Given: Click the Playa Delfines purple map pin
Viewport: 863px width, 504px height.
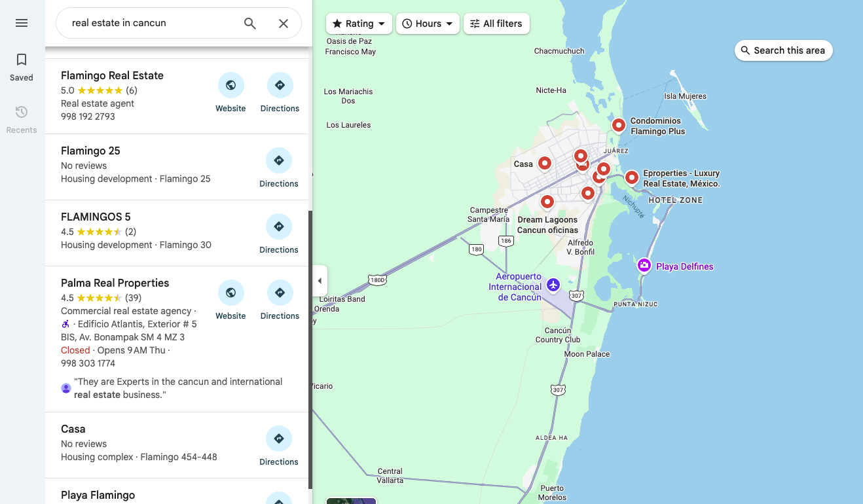Looking at the screenshot, I should [x=644, y=264].
